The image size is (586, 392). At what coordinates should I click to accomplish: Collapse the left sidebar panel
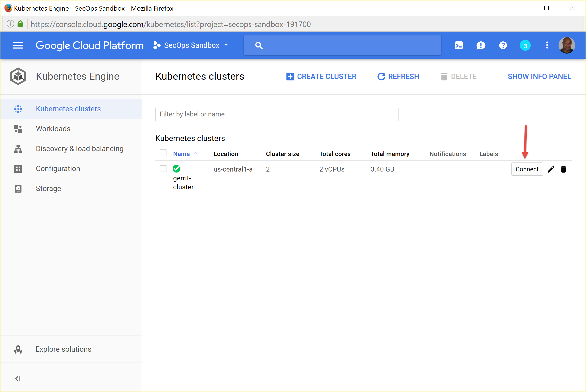point(18,379)
